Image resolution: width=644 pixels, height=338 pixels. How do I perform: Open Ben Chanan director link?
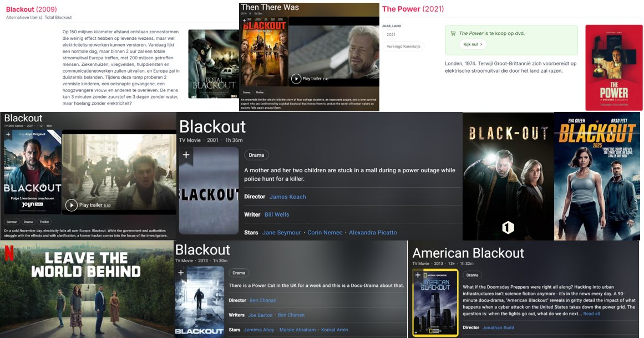point(263,300)
